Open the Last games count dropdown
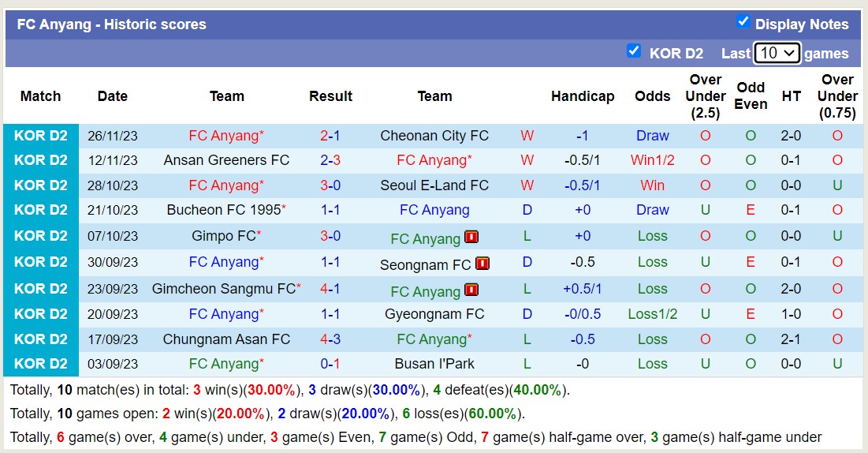Image resolution: width=868 pixels, height=453 pixels. click(x=777, y=53)
